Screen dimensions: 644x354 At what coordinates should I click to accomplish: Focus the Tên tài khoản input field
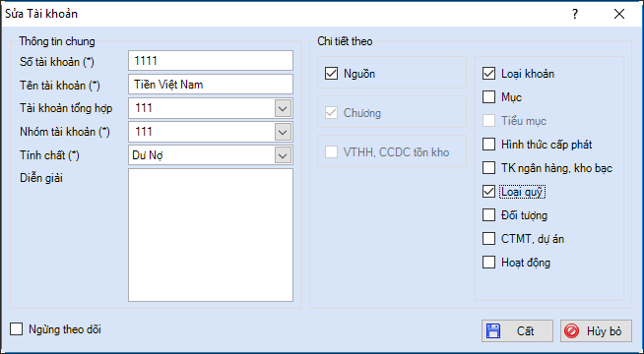tap(211, 85)
